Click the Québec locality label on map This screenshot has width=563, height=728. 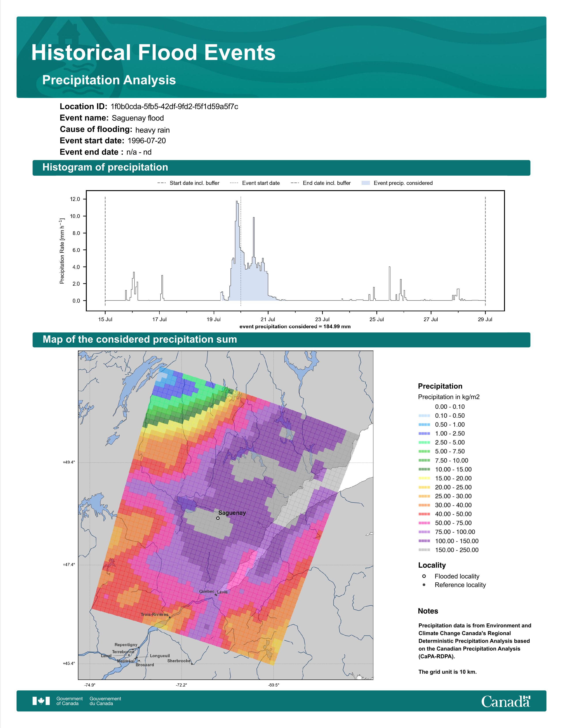pyautogui.click(x=207, y=591)
